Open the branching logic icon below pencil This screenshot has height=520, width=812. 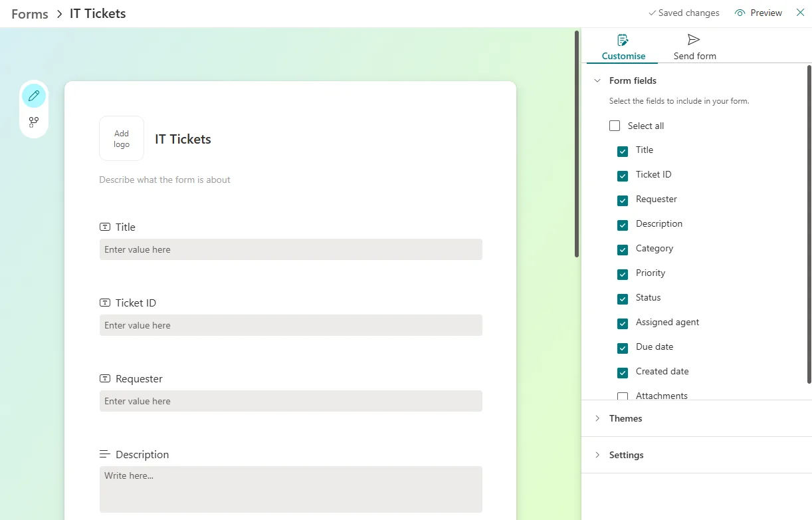pyautogui.click(x=34, y=122)
